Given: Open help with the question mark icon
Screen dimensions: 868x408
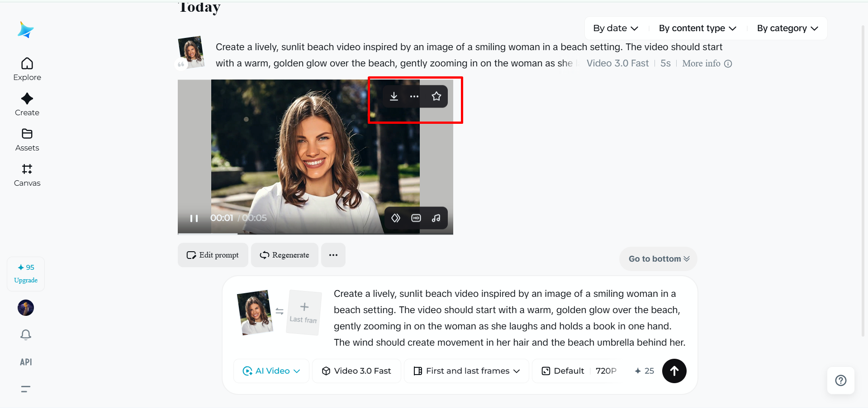Looking at the screenshot, I should (841, 380).
